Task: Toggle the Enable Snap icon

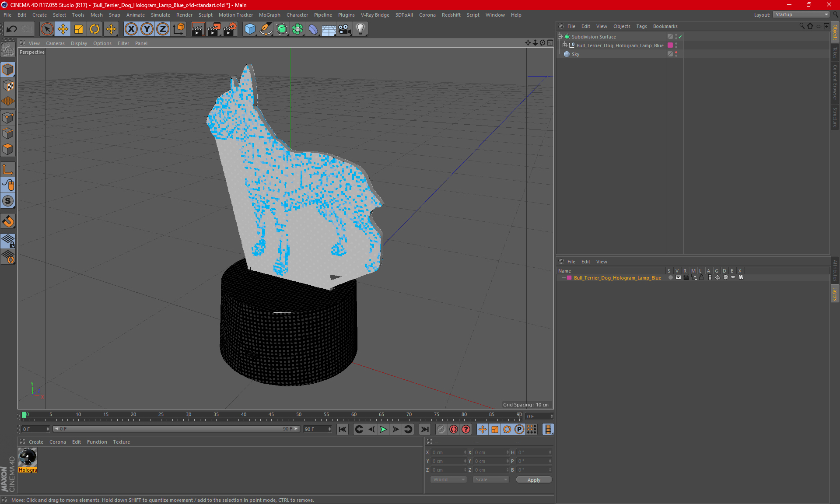Action: click(x=8, y=201)
